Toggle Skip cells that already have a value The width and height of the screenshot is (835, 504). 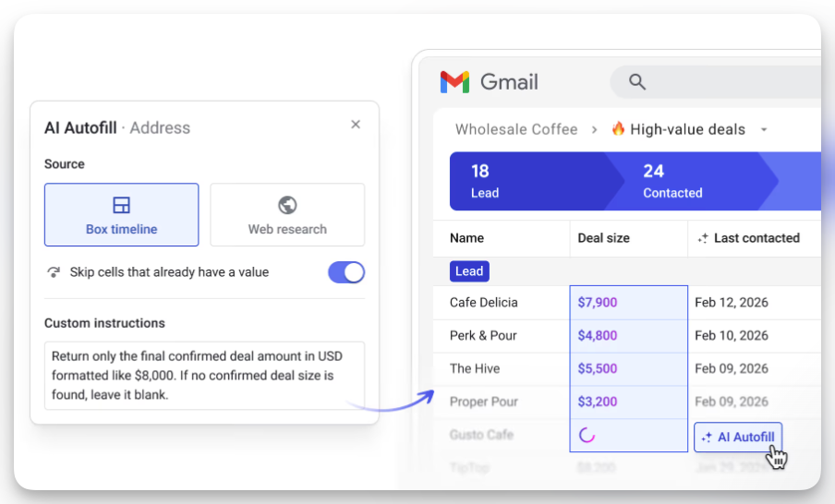pyautogui.click(x=346, y=272)
